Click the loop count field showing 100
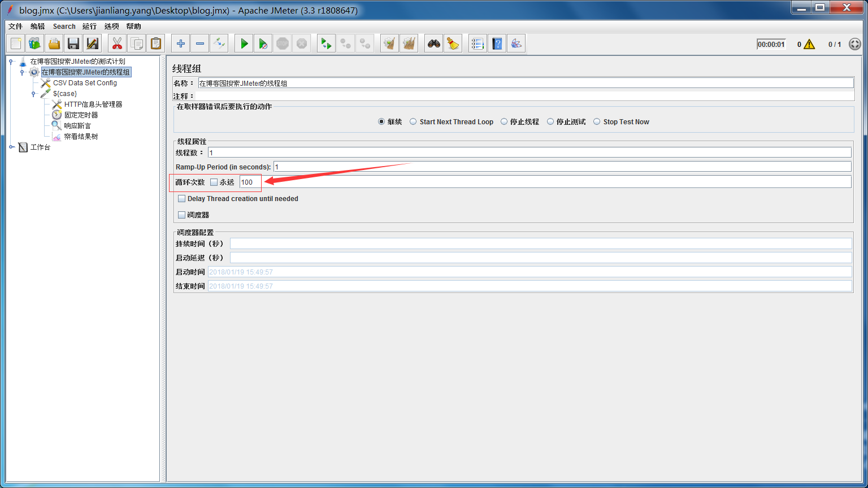Image resolution: width=868 pixels, height=488 pixels. (545, 182)
